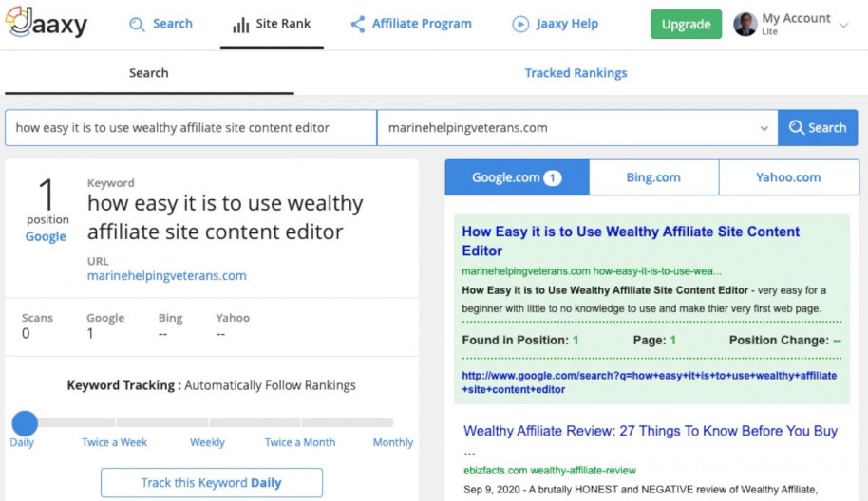
Task: Select the Bing.com results tab
Action: click(x=653, y=177)
